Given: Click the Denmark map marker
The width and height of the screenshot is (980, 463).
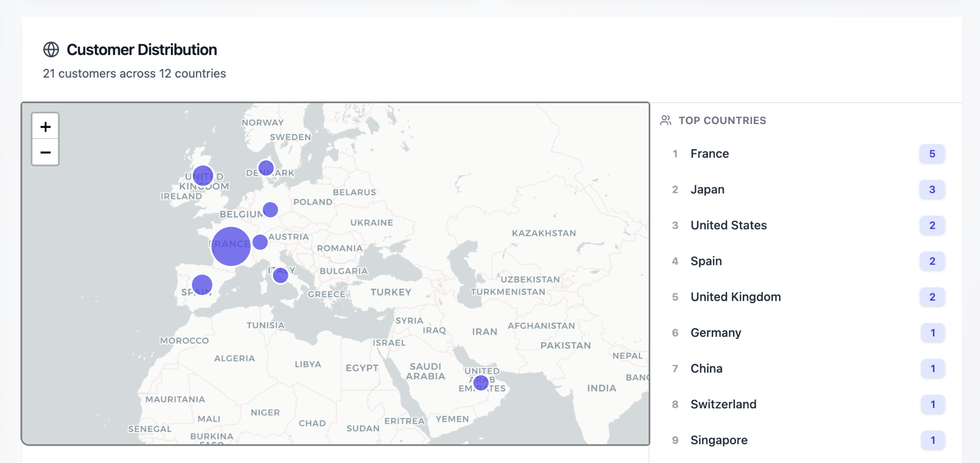Looking at the screenshot, I should click(x=266, y=167).
